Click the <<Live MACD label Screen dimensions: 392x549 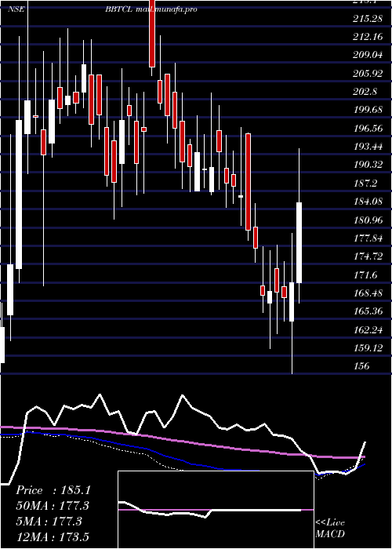coord(330,529)
